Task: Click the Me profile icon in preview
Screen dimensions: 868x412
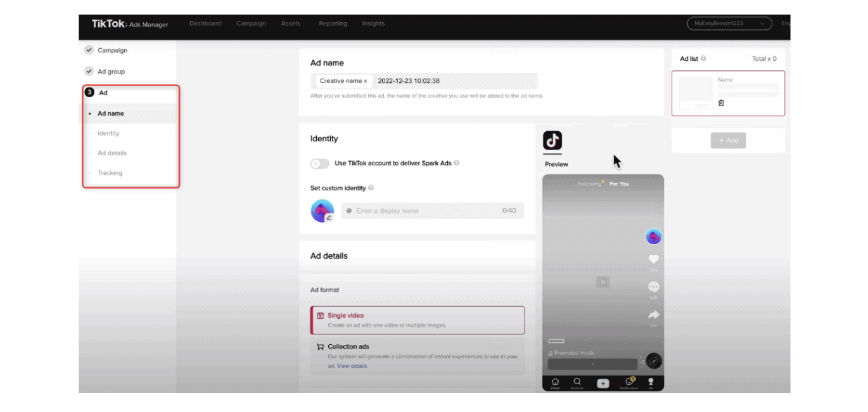Action: click(651, 383)
